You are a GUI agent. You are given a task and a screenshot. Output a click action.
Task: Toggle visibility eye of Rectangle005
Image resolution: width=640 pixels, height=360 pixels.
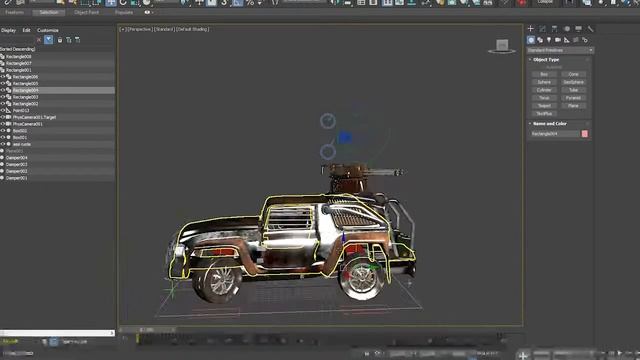point(3,83)
